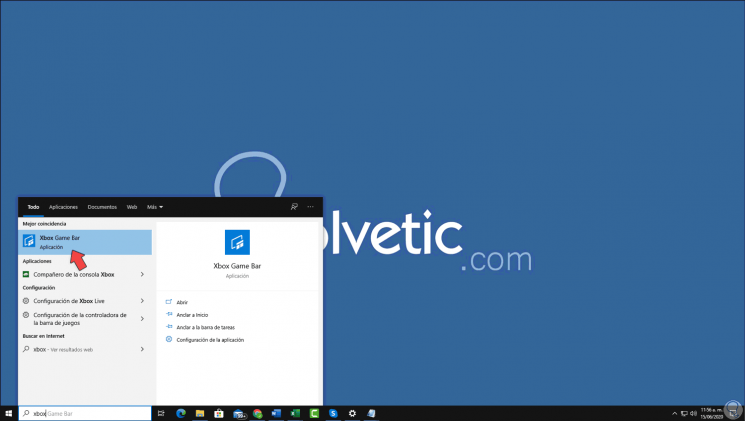Open Settings gear on the taskbar
The height and width of the screenshot is (421, 745).
click(352, 413)
